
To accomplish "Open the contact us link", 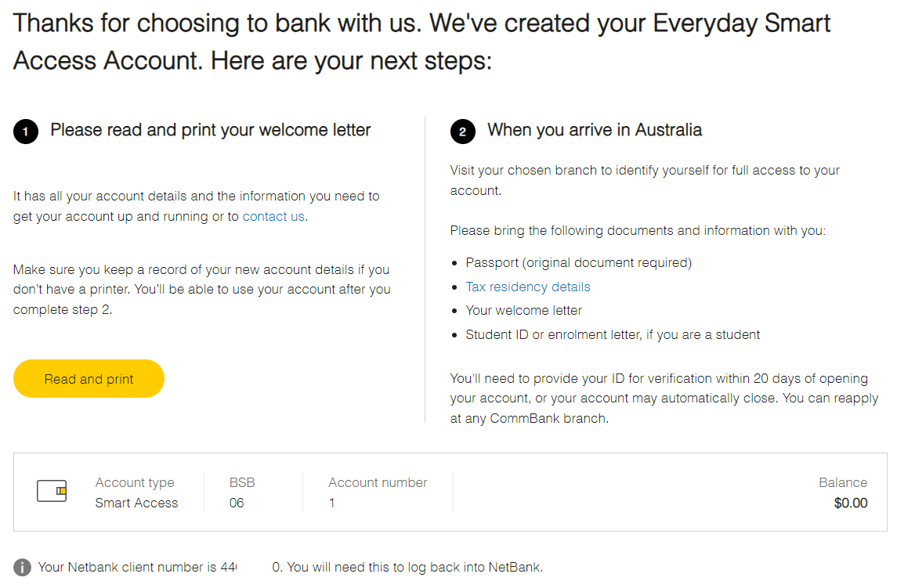I will 273,216.
